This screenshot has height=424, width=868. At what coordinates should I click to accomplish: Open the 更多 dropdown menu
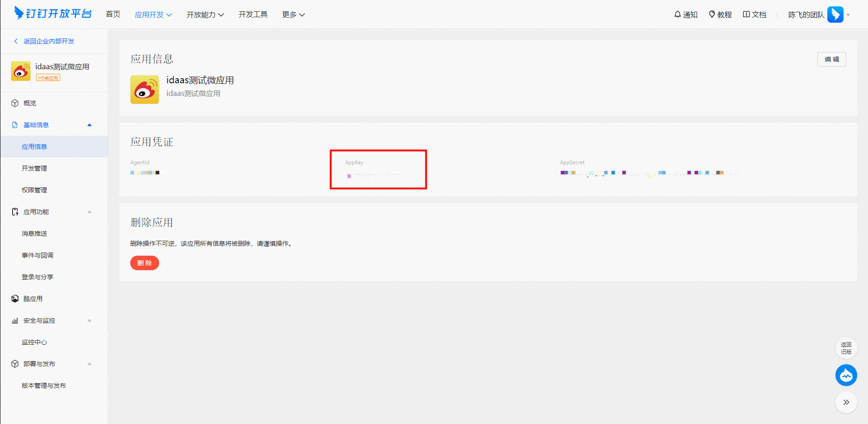293,14
